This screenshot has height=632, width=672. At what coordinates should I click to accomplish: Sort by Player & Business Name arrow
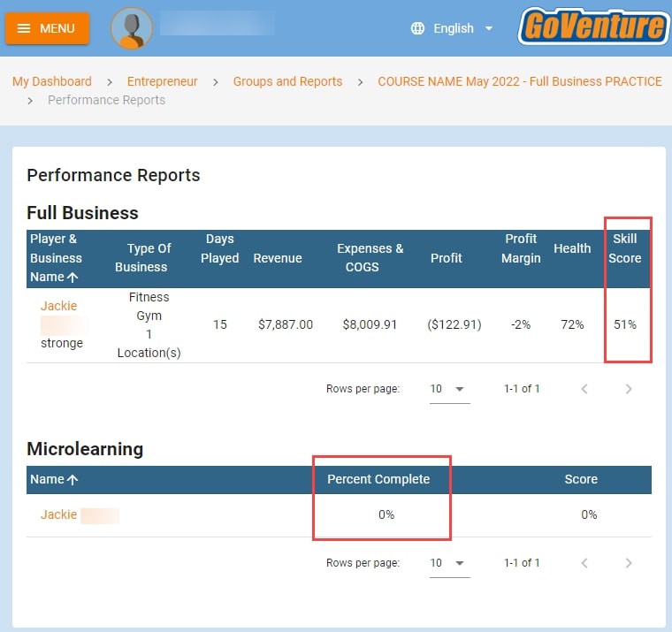tap(73, 278)
